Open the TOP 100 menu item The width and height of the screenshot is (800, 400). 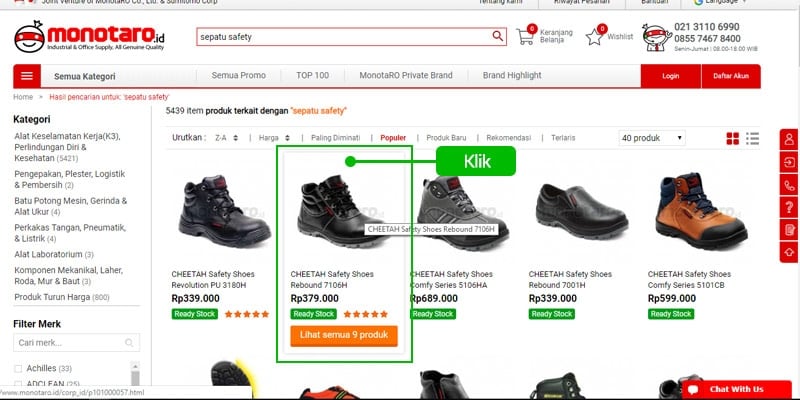312,76
